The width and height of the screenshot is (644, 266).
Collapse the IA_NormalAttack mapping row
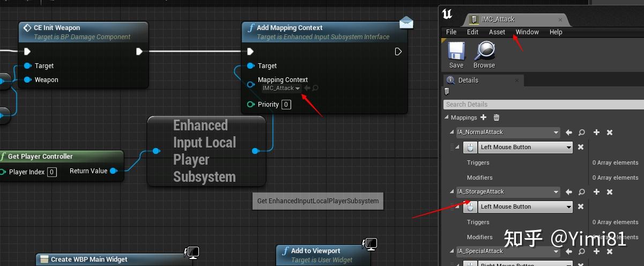(452, 132)
